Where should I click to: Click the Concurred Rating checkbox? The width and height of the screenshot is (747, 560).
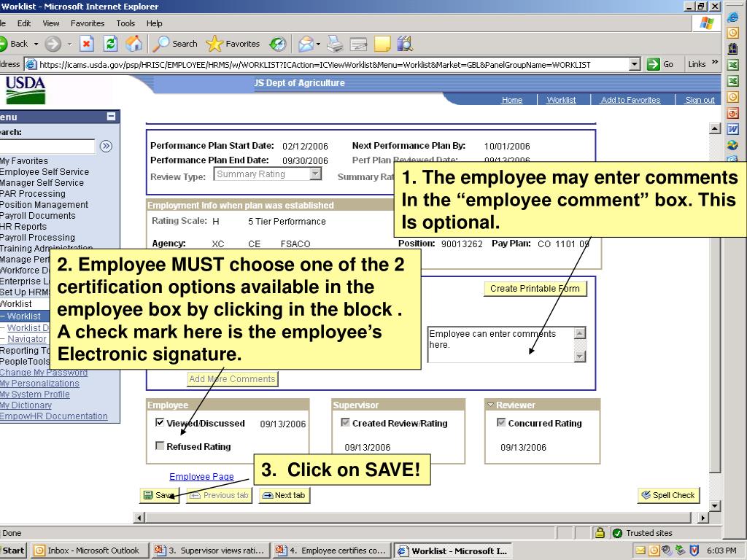(501, 422)
